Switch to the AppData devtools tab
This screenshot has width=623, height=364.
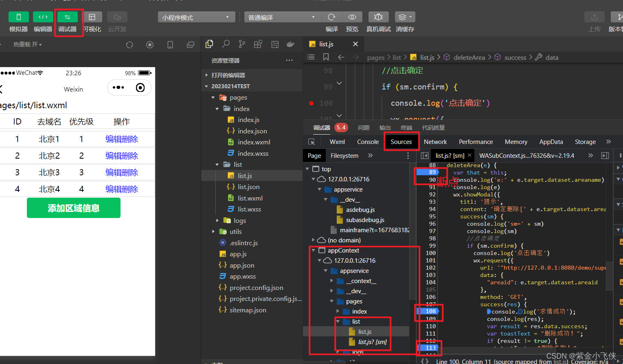[551, 142]
